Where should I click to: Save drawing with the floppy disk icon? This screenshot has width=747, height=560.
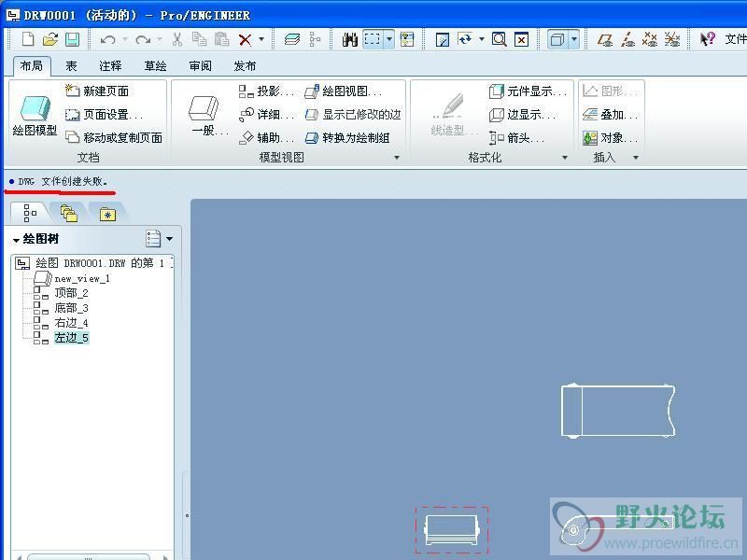tap(72, 39)
